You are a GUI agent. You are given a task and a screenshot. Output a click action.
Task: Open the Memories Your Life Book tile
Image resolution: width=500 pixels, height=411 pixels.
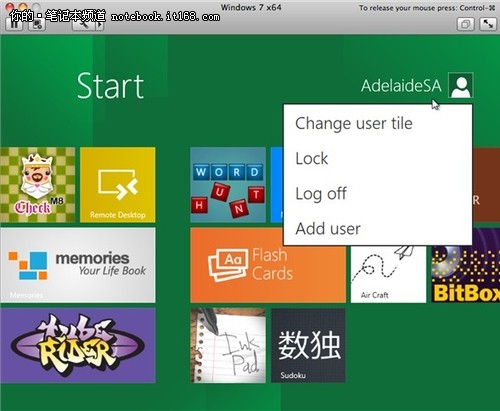(x=78, y=265)
